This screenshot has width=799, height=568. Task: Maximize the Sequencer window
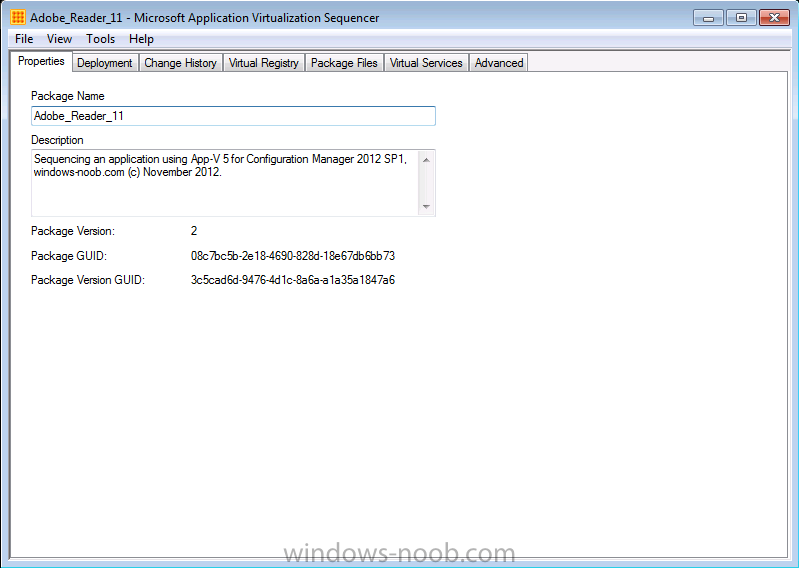point(741,18)
